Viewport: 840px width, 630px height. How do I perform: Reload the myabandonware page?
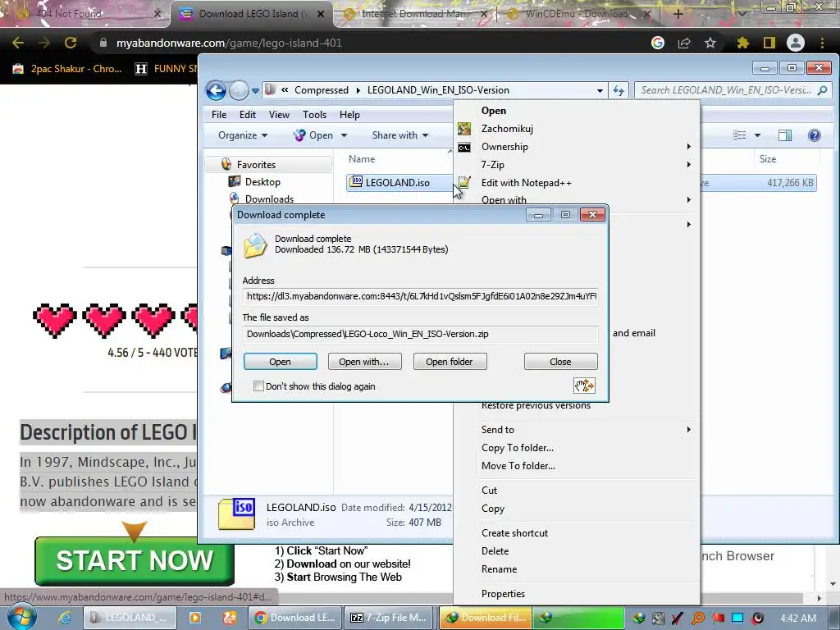71,43
